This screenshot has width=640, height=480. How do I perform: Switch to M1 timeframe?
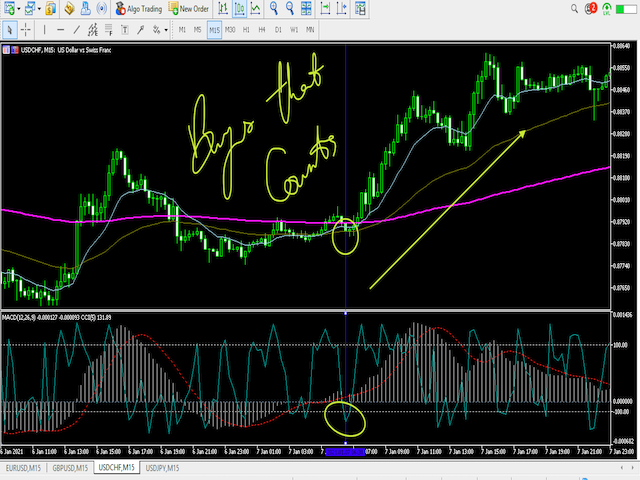(182, 30)
